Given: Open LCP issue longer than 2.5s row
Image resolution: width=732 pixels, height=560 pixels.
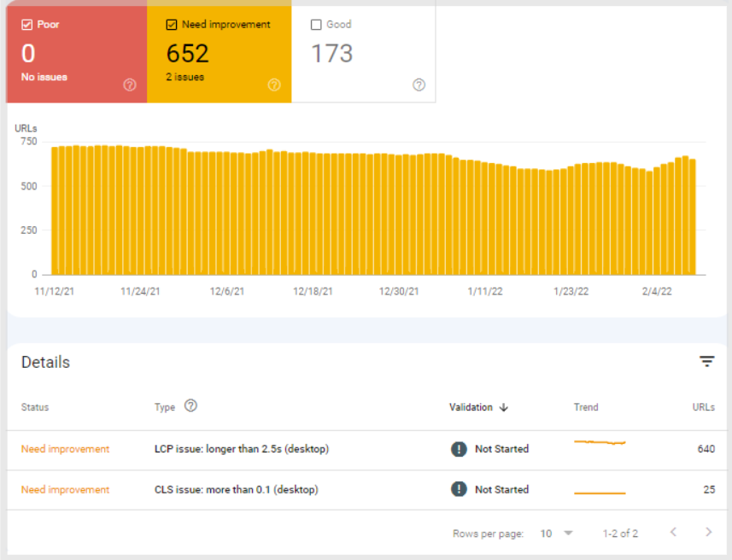Looking at the screenshot, I should (241, 449).
